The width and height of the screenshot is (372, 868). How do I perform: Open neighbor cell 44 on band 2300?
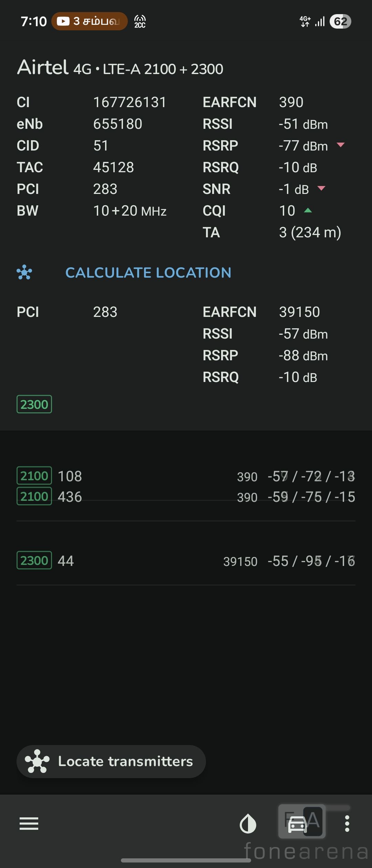186,561
